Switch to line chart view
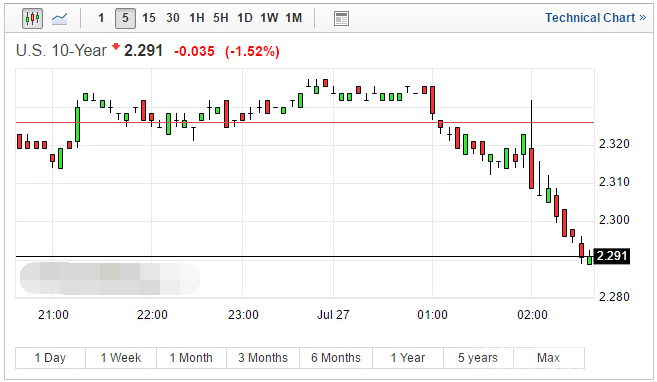The width and height of the screenshot is (657, 382). pos(59,18)
